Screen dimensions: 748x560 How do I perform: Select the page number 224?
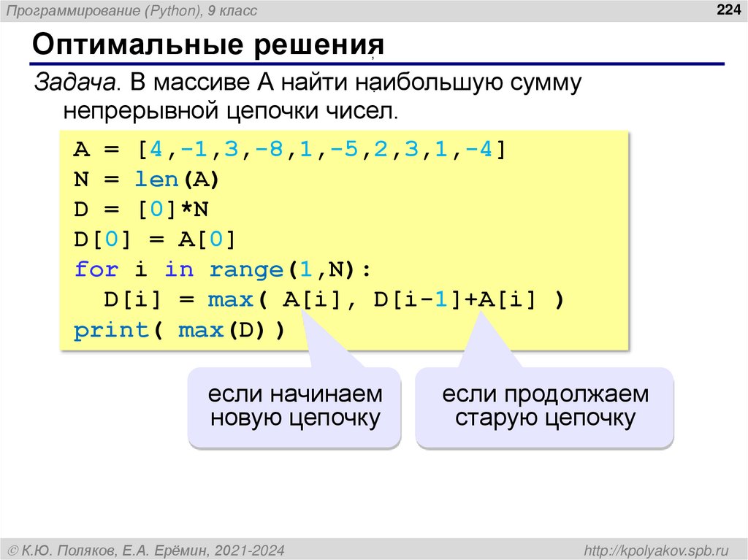pyautogui.click(x=728, y=9)
